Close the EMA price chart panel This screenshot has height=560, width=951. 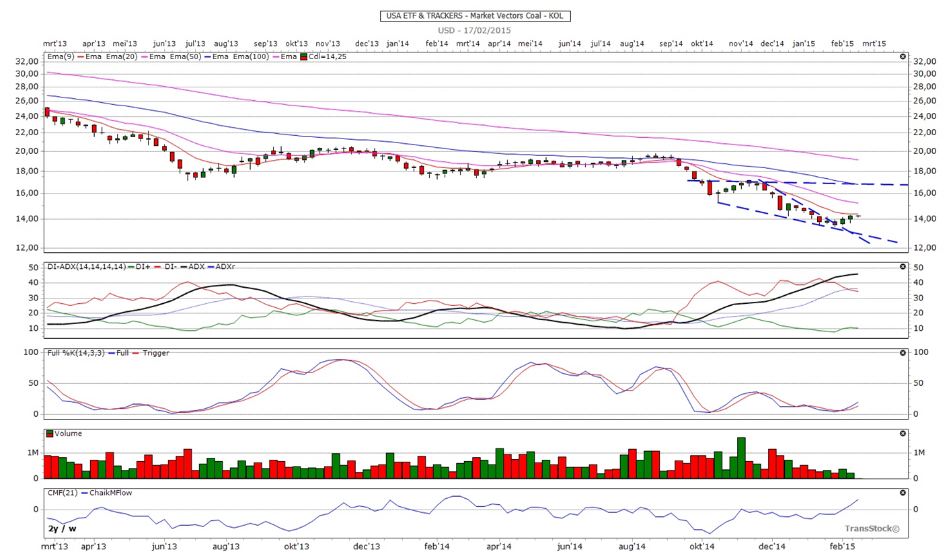[x=903, y=57]
